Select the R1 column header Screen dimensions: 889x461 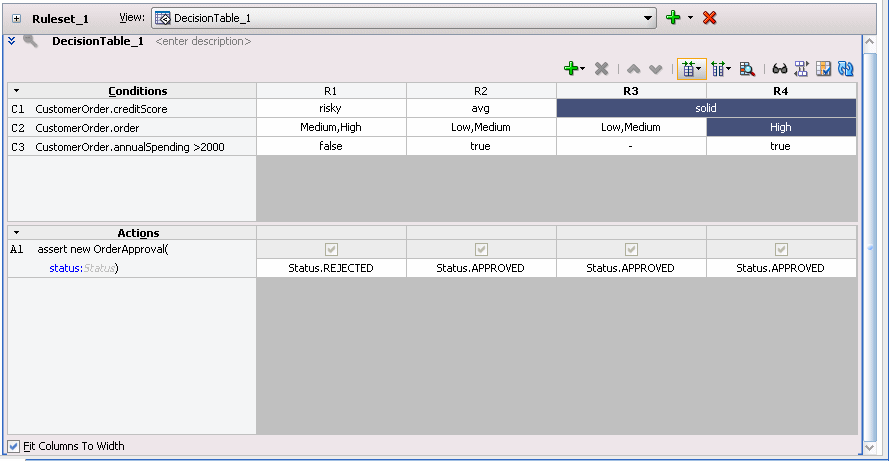331,91
